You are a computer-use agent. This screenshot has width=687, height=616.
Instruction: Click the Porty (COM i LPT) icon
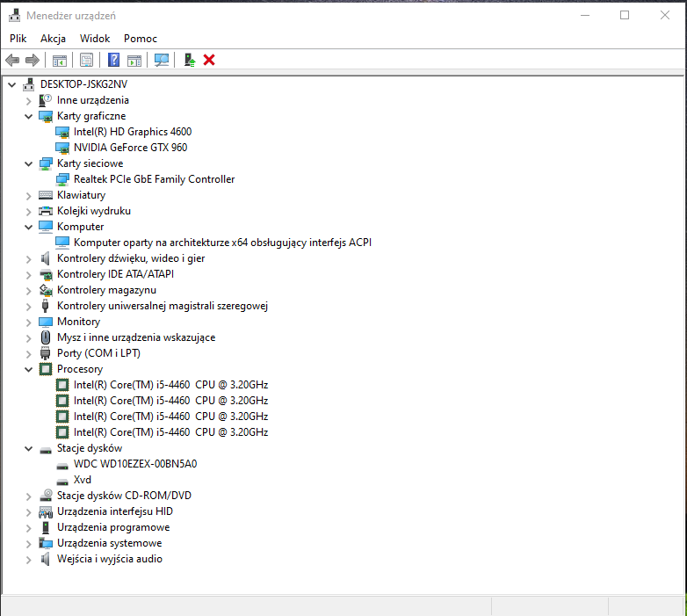(45, 353)
